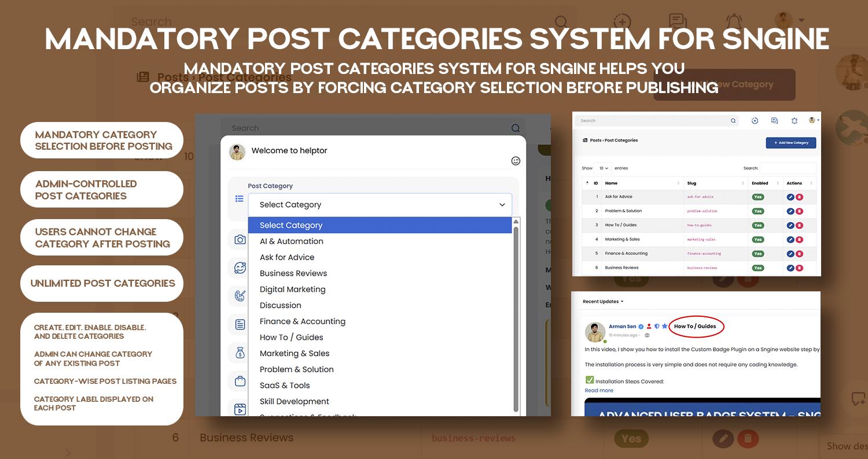The height and width of the screenshot is (459, 868).
Task: Click the video reel icon at the bottom
Action: (238, 409)
